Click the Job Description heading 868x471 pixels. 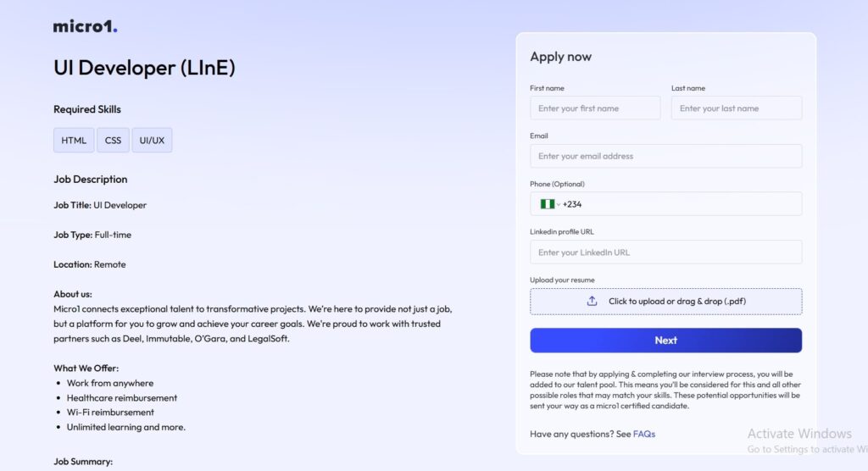[90, 179]
